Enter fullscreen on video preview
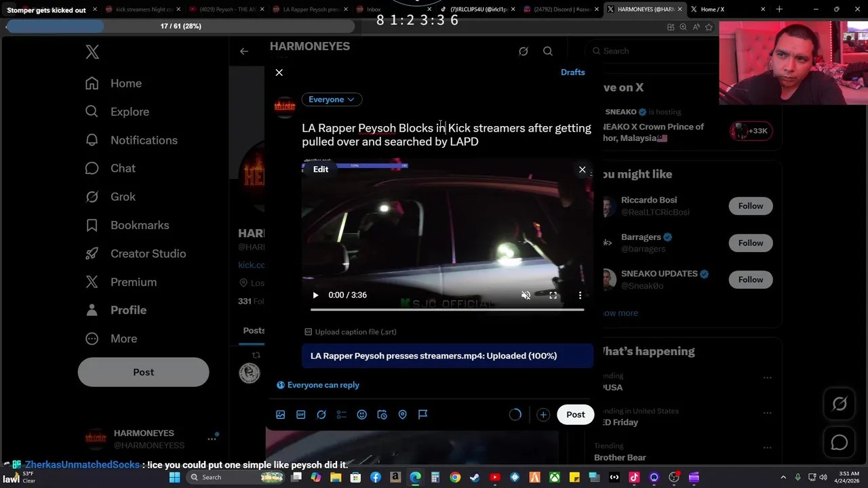 [x=553, y=295]
